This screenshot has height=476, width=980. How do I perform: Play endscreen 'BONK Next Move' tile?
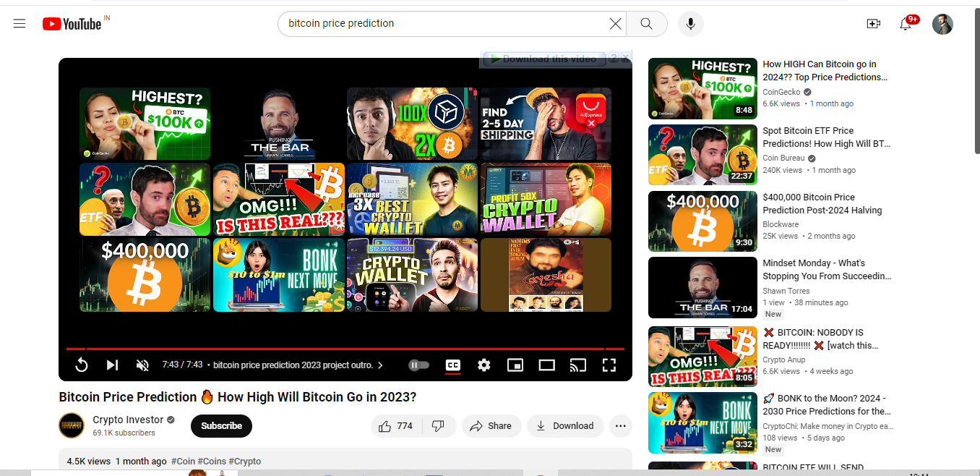click(278, 275)
